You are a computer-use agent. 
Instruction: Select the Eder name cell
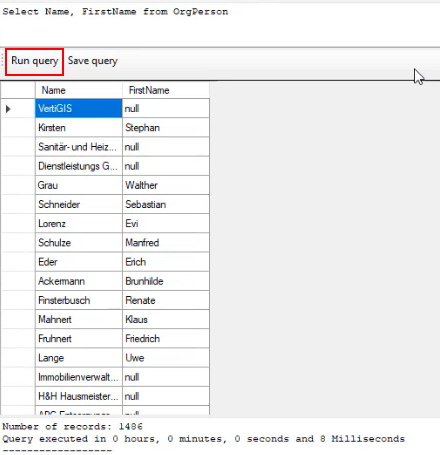[79, 262]
